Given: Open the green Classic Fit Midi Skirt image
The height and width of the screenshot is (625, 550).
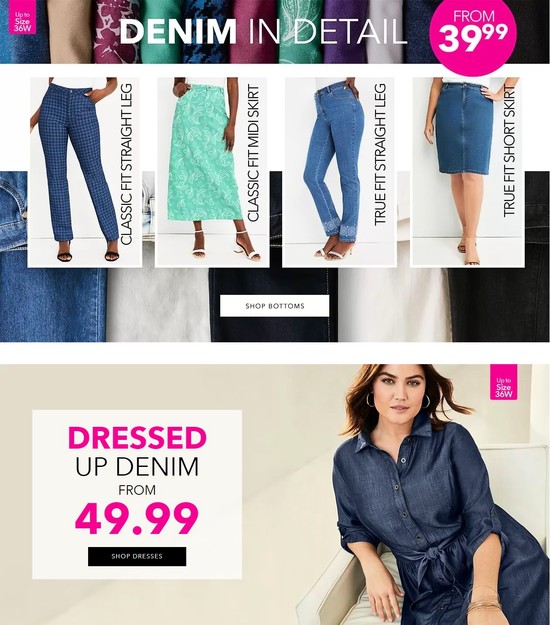Looking at the screenshot, I should (201, 172).
